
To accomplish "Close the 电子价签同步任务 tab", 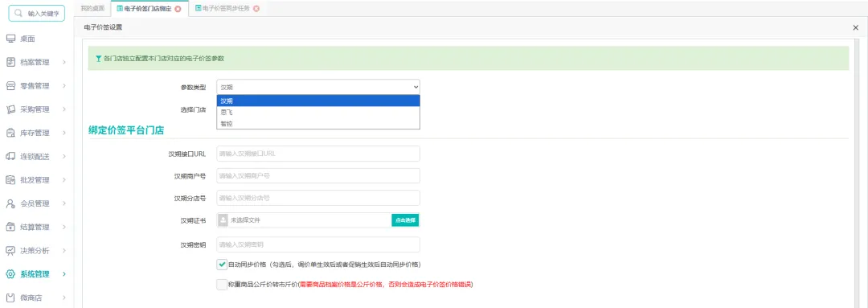I will tap(256, 9).
